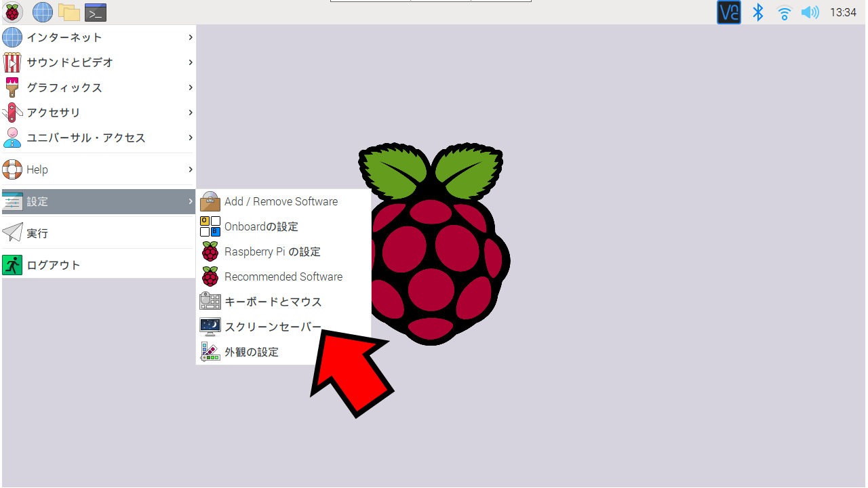
Task: Open the ユニバーサル・アクセス menu category
Action: coord(98,138)
